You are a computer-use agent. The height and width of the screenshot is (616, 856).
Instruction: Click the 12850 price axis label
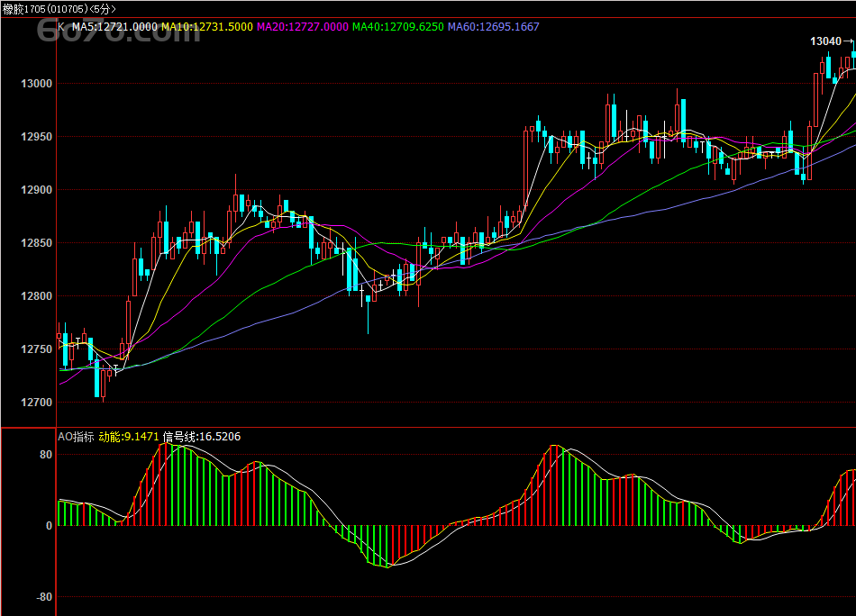click(x=37, y=243)
